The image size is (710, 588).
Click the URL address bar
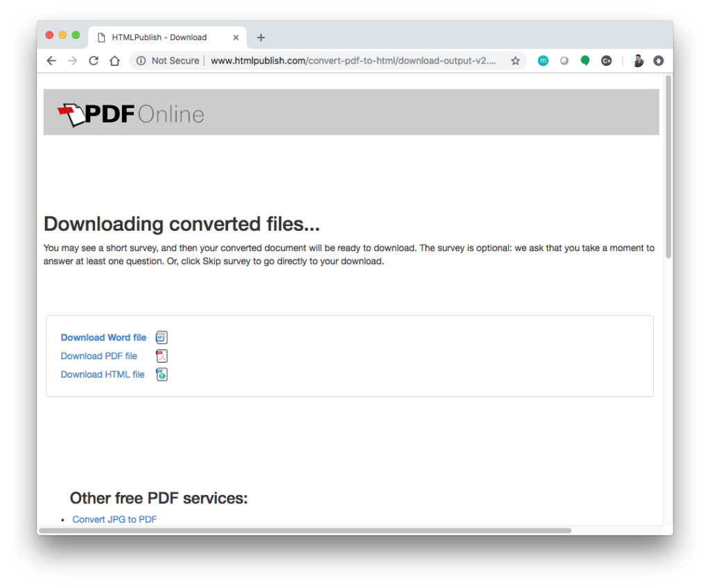pos(354,61)
